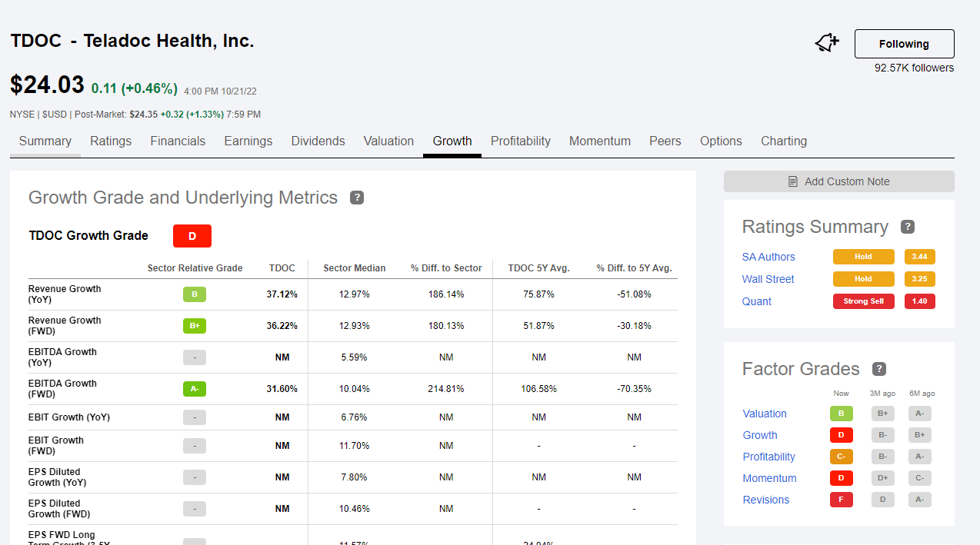Click the Growth B+ badge from 6M ago

(x=920, y=435)
